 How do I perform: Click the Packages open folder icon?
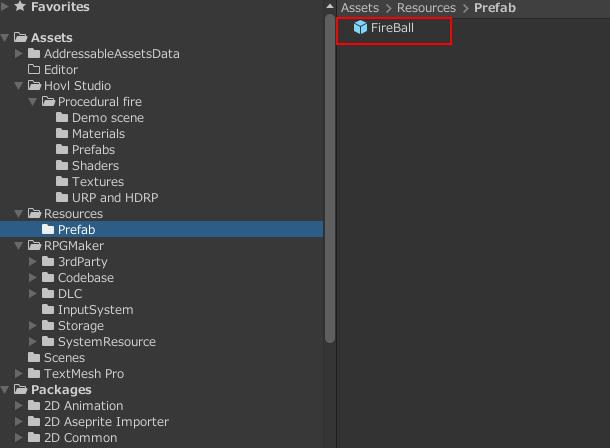21,389
